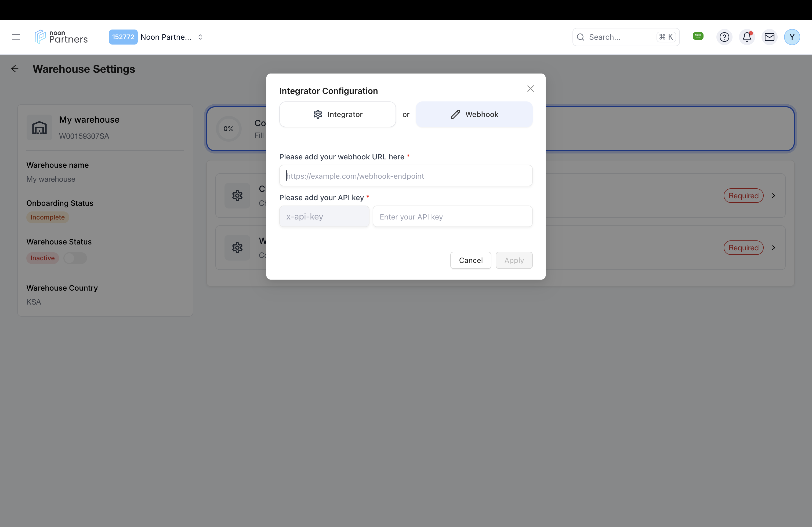812x527 pixels.
Task: Click the upper Required badge
Action: pyautogui.click(x=744, y=196)
